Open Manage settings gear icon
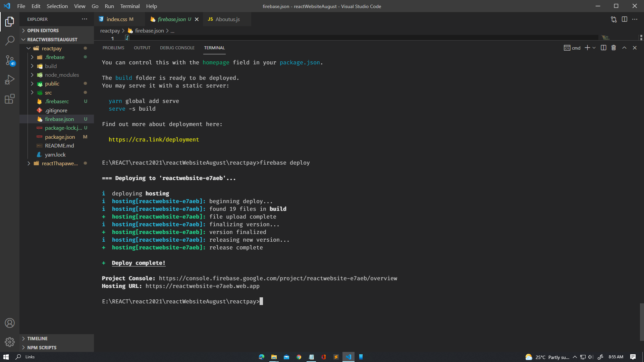The height and width of the screenshot is (362, 644). 10,342
